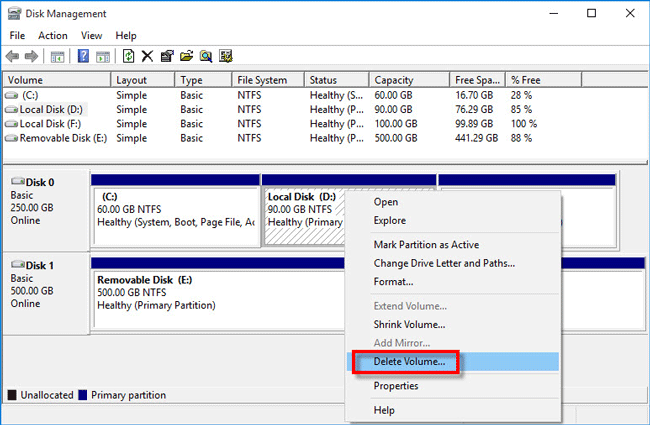Click the blue Primary partition legend swatch

82,395
